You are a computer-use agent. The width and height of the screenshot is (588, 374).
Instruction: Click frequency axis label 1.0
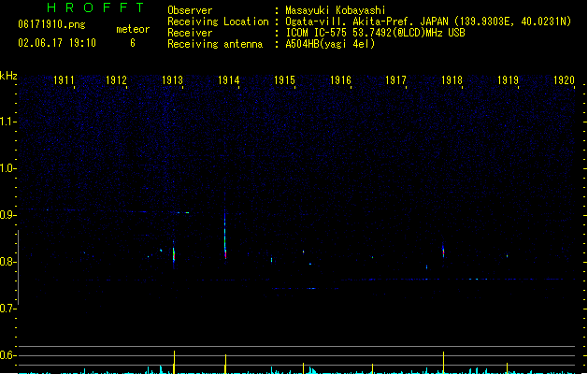(x=7, y=168)
